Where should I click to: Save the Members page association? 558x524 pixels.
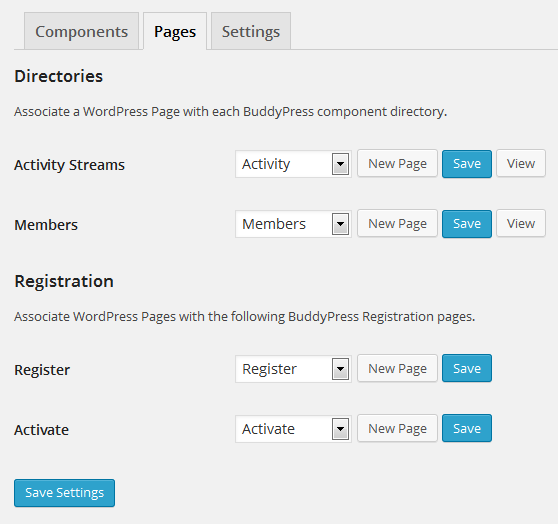[x=467, y=224]
